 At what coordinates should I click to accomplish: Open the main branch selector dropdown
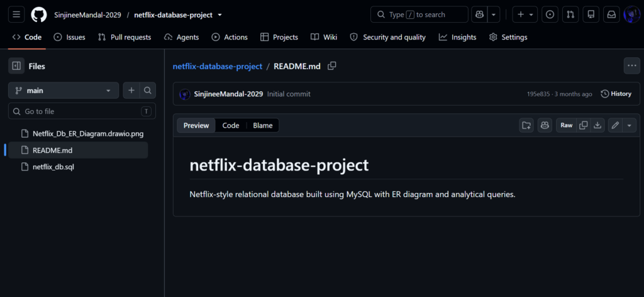(64, 91)
